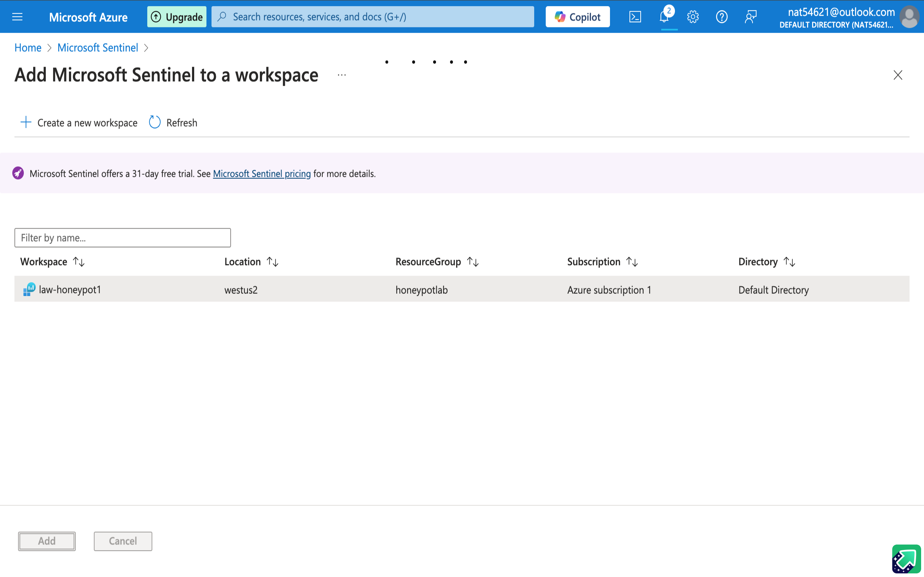924x577 pixels.
Task: Click the Upgrade button
Action: click(x=177, y=17)
